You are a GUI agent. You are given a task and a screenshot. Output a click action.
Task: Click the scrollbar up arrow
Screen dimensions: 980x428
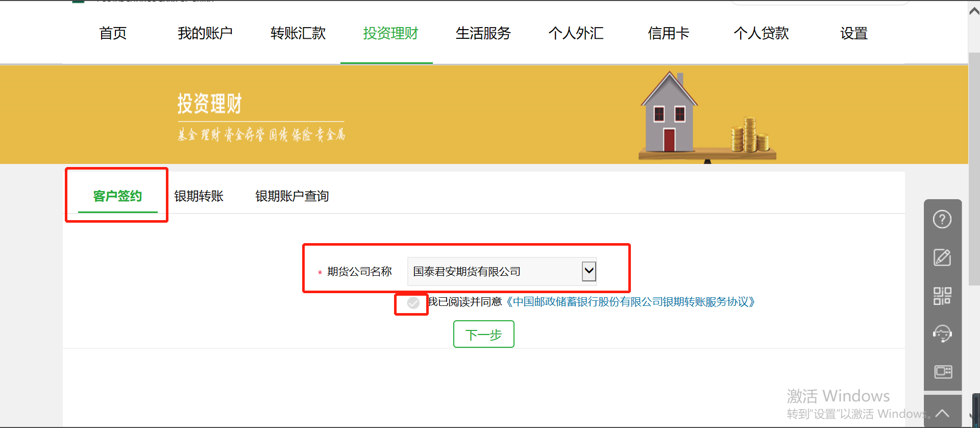pos(974,11)
